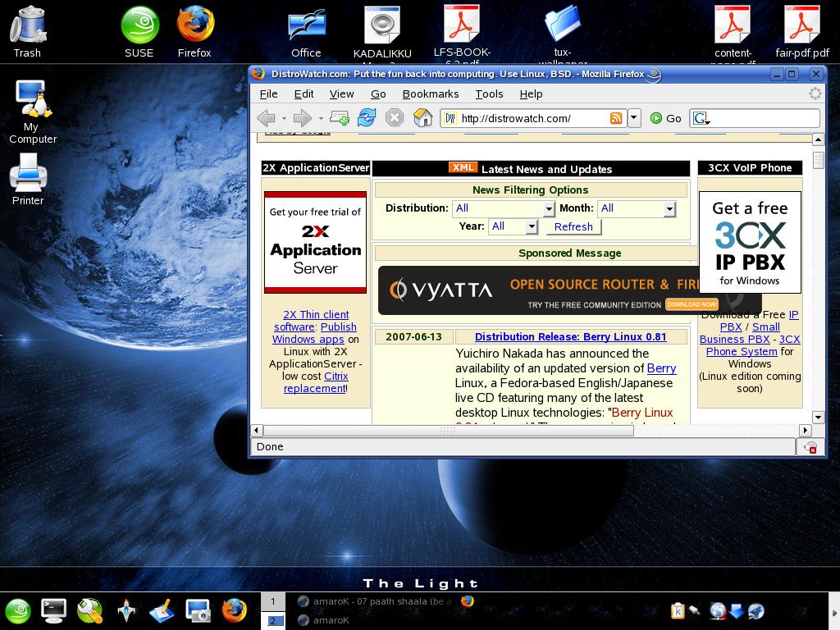Click the Stop loading icon
This screenshot has width=840, height=630.
[395, 118]
